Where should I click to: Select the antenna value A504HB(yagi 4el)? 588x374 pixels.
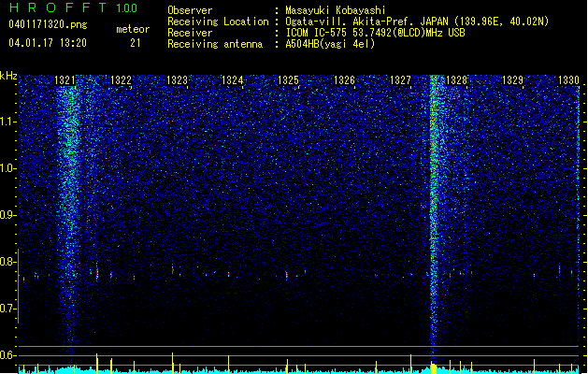coord(330,44)
